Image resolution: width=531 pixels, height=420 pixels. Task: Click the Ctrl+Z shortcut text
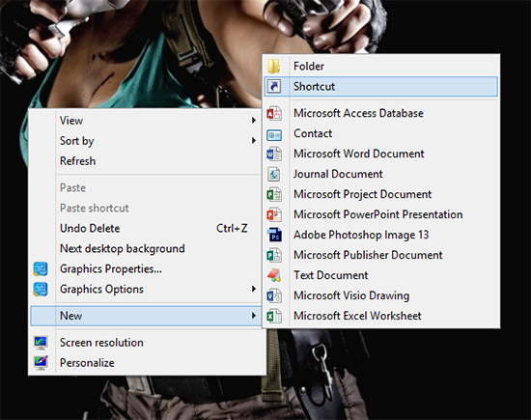(x=232, y=228)
